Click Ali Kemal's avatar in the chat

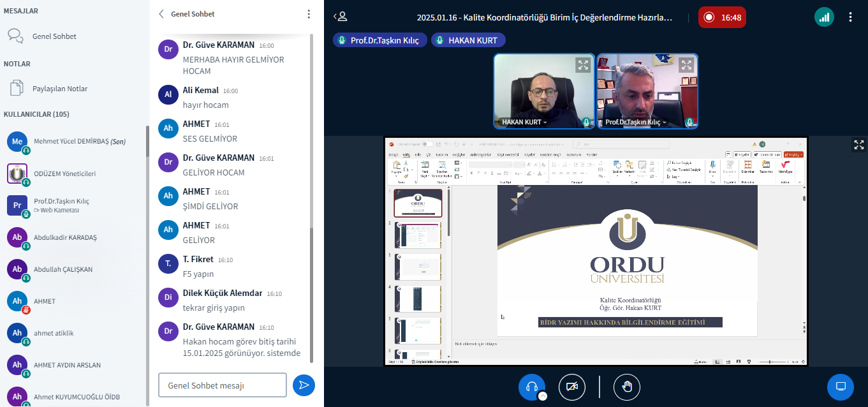[168, 94]
